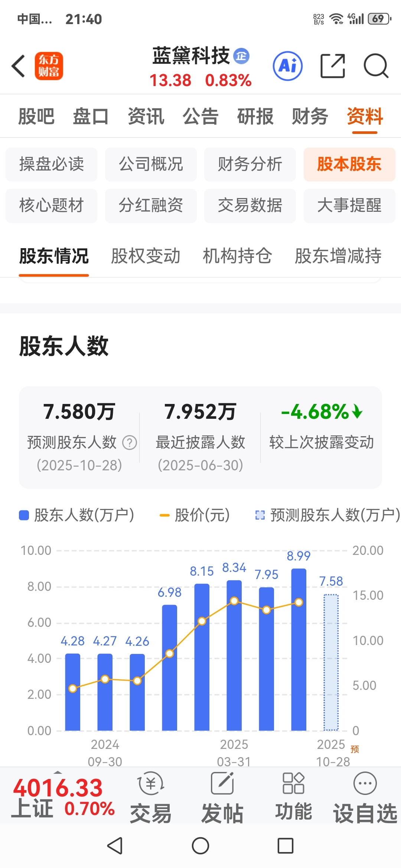
Task: Tap the share export icon
Action: pyautogui.click(x=333, y=66)
